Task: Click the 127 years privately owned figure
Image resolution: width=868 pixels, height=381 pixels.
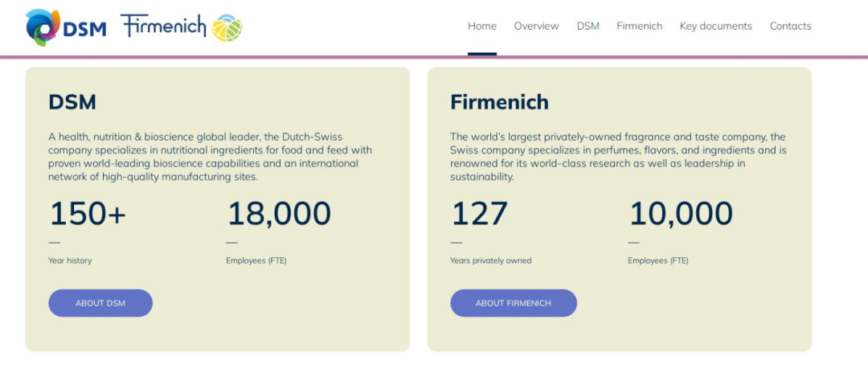Action: [x=479, y=214]
